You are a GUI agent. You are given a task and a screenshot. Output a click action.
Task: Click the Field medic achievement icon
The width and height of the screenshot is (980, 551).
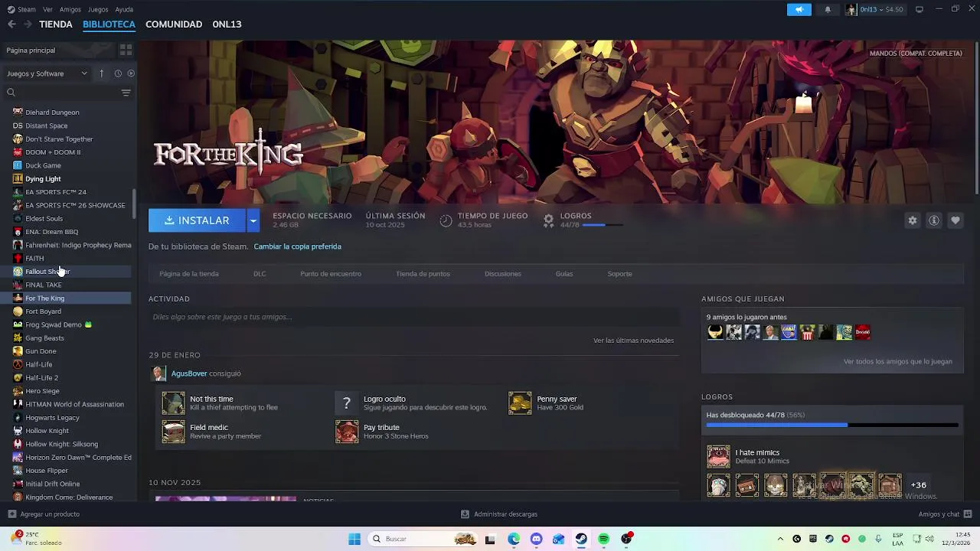coord(173,432)
